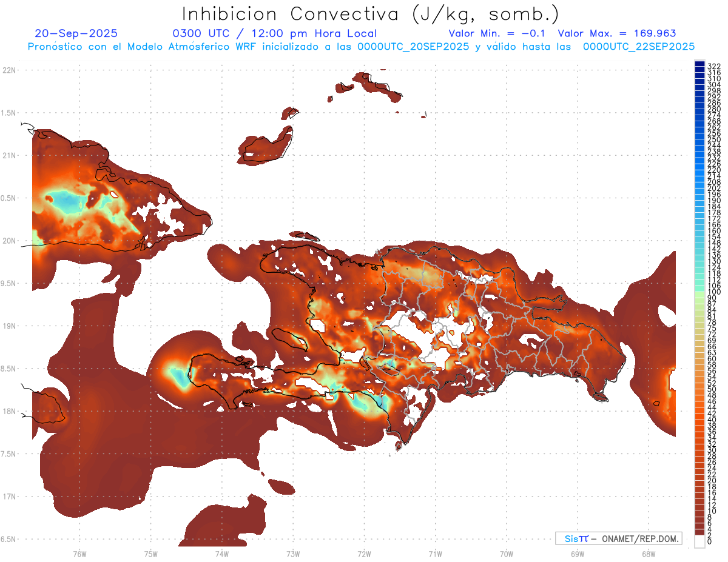The width and height of the screenshot is (728, 562).
Task: Select the longitude label '74W'
Action: 222,554
